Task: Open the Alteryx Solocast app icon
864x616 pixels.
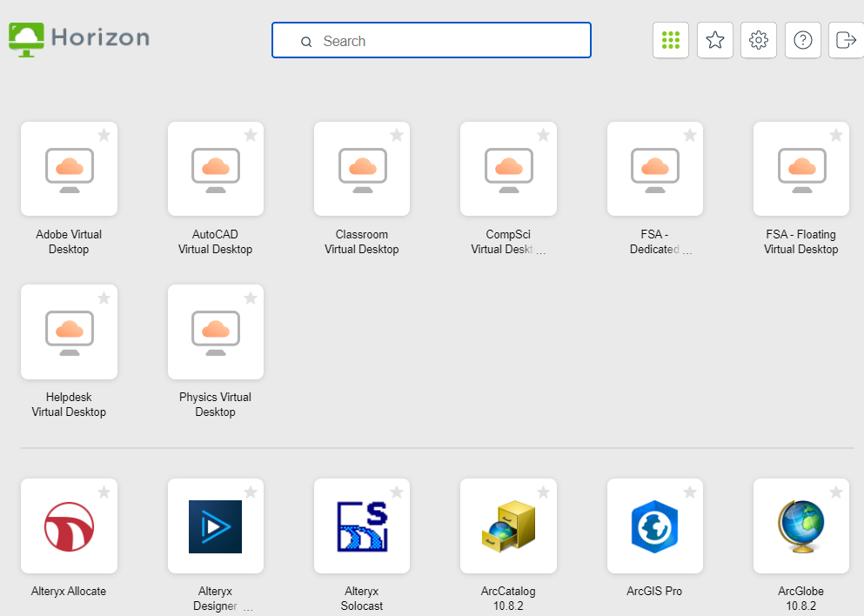Action: coord(362,526)
